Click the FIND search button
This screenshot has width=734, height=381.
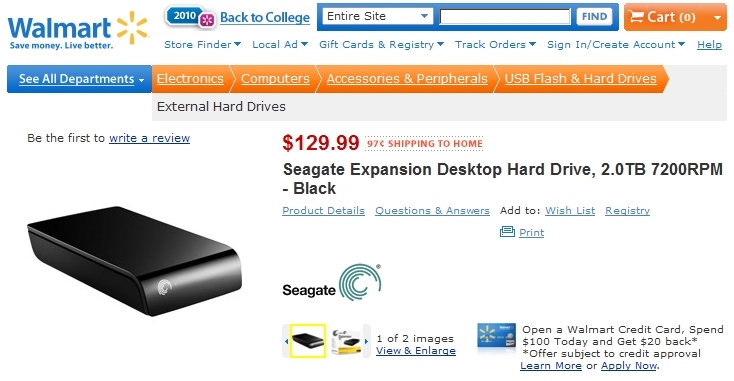pyautogui.click(x=594, y=17)
